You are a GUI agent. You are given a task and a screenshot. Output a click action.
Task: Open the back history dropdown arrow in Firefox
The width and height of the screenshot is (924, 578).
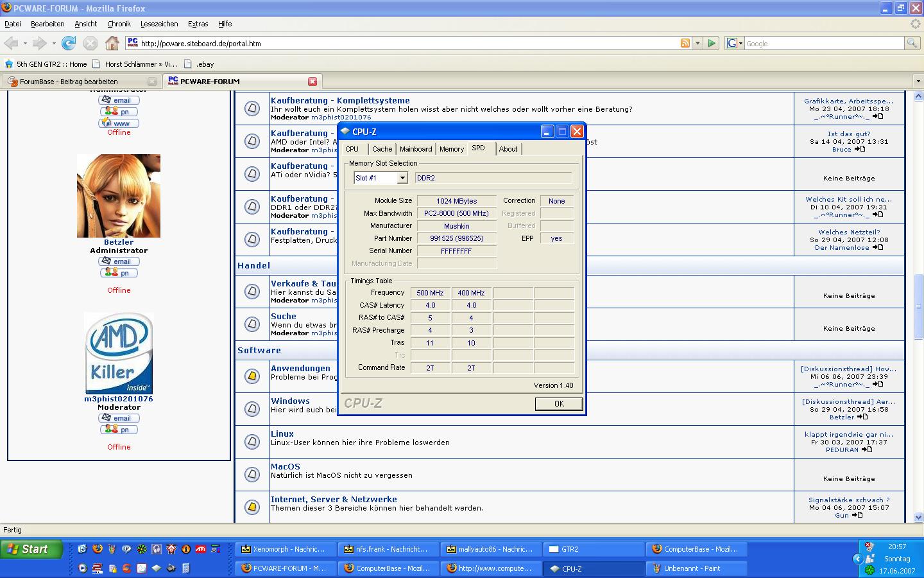point(25,44)
